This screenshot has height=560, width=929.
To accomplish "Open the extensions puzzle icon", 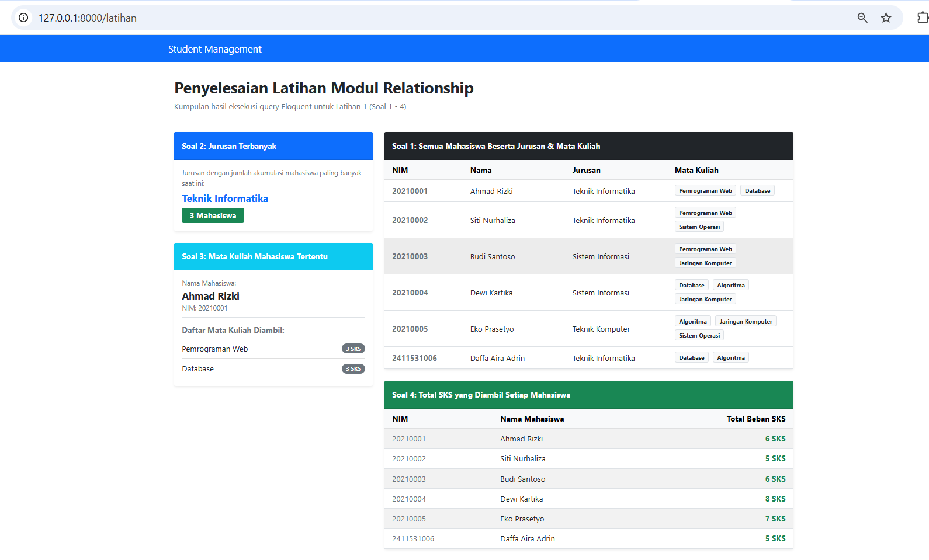I will (923, 18).
